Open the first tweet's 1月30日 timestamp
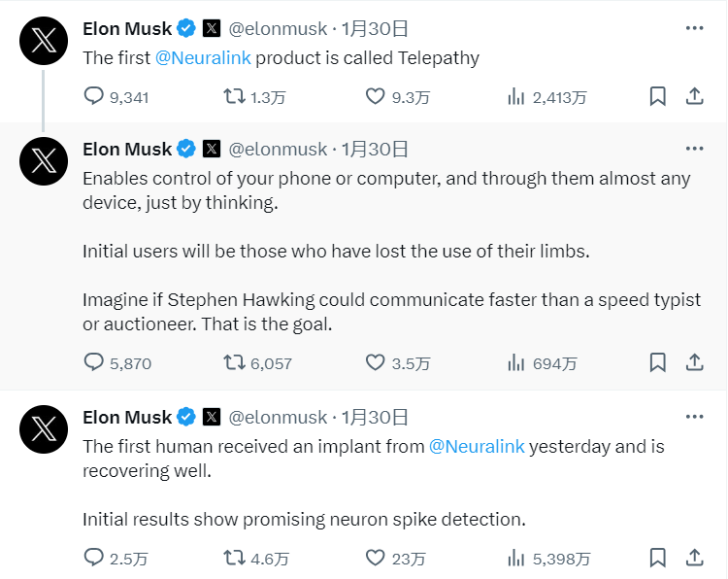 (376, 28)
